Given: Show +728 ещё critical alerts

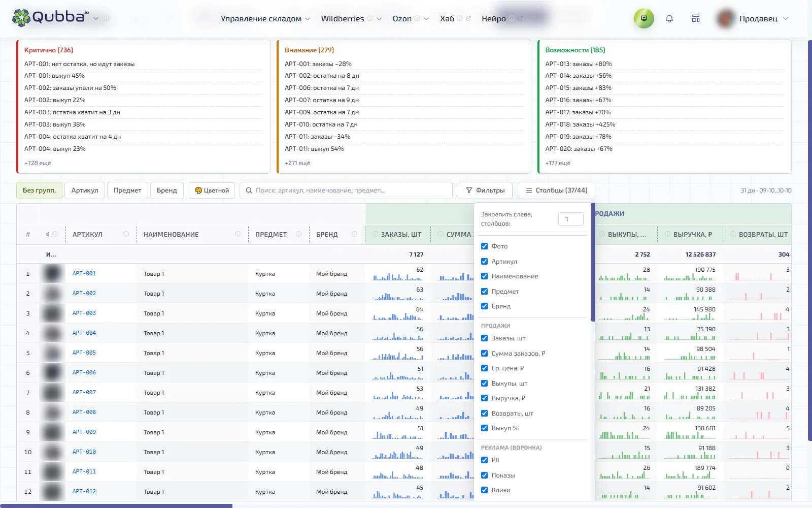Looking at the screenshot, I should pyautogui.click(x=38, y=163).
